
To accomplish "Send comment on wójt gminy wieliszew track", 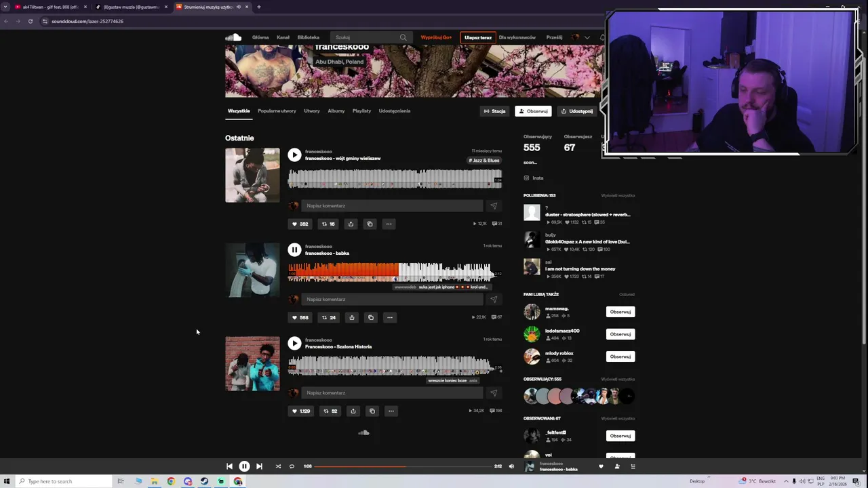I will point(493,205).
